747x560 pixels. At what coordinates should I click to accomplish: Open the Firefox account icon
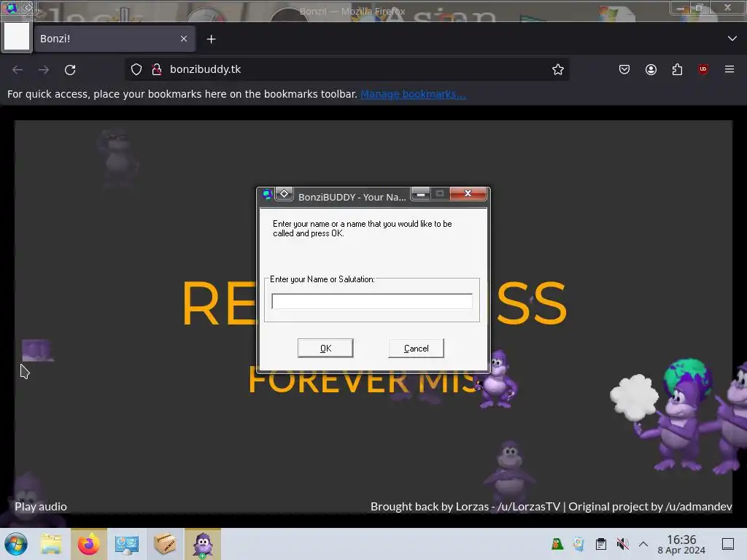pyautogui.click(x=651, y=69)
